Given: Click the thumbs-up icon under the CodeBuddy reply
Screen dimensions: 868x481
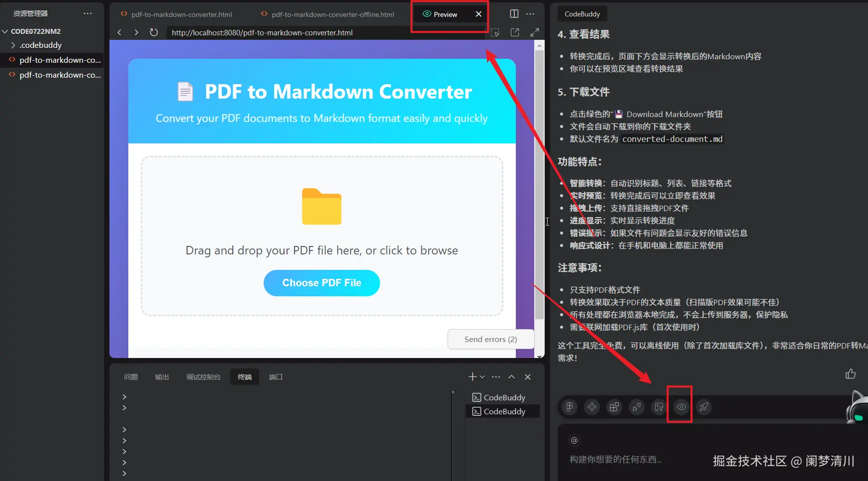Looking at the screenshot, I should click(x=851, y=374).
